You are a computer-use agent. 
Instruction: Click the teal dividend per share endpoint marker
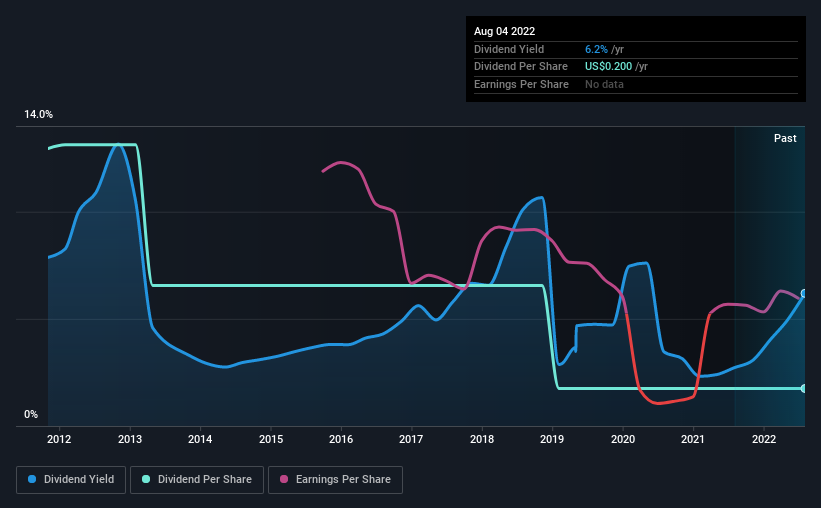[x=804, y=389]
